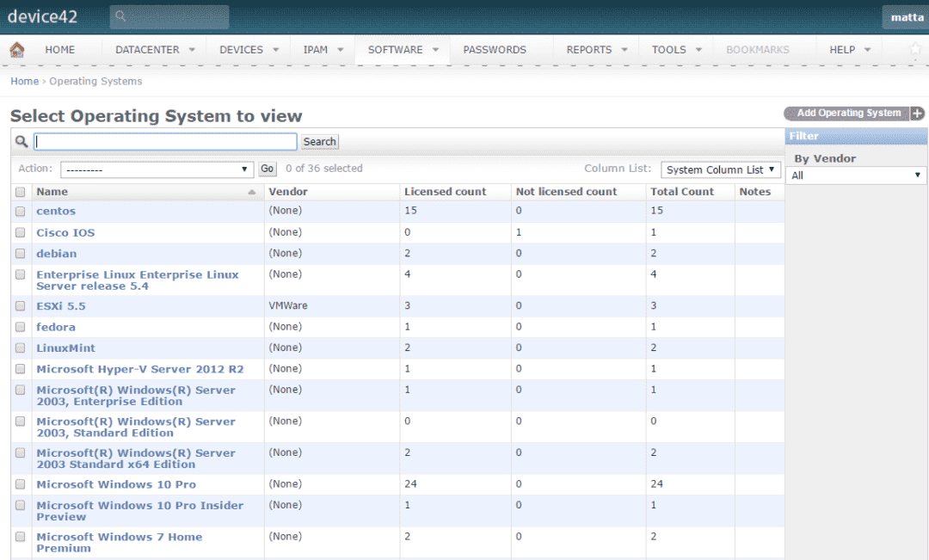929x560 pixels.
Task: Open the Reports menu
Action: (595, 50)
